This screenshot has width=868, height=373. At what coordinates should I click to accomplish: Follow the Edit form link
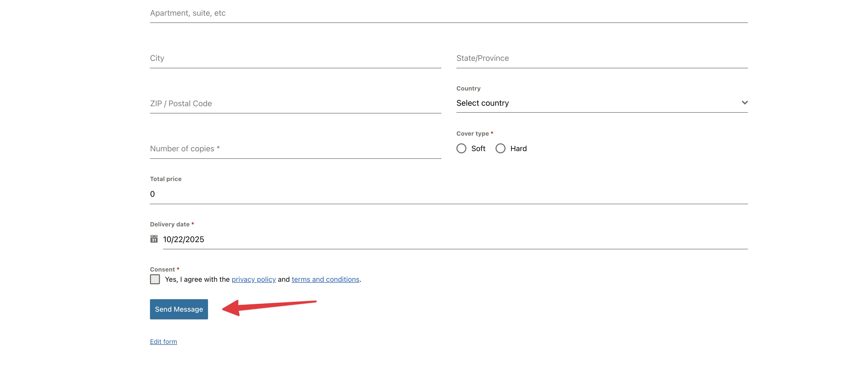click(x=163, y=342)
